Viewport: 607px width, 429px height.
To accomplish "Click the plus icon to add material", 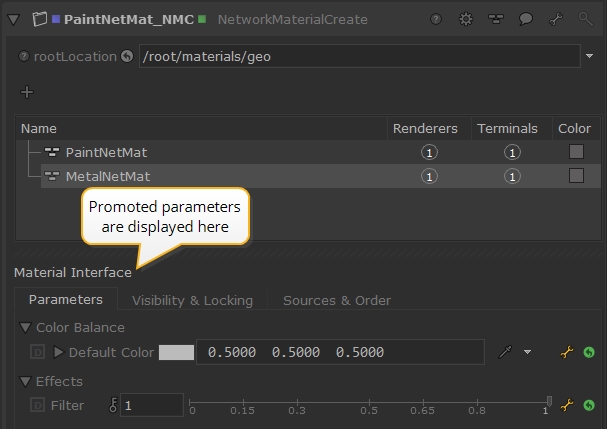I will [27, 92].
